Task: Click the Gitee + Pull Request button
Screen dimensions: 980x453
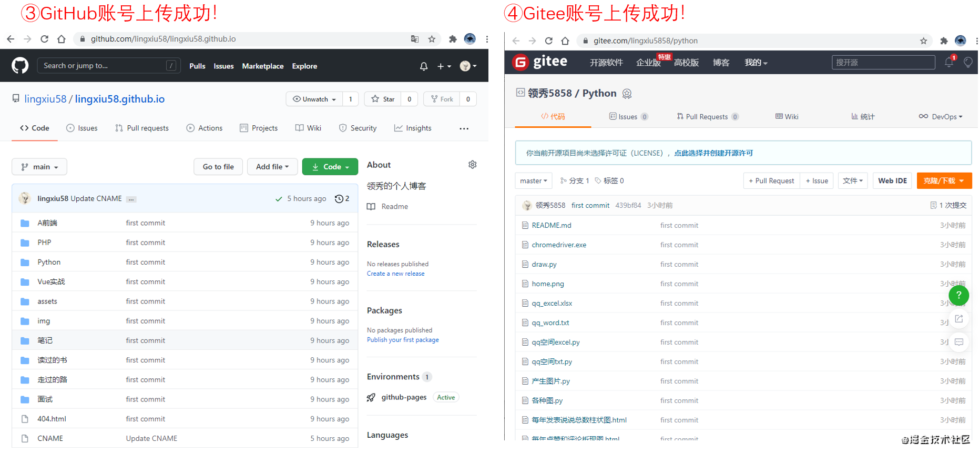Action: coord(771,180)
